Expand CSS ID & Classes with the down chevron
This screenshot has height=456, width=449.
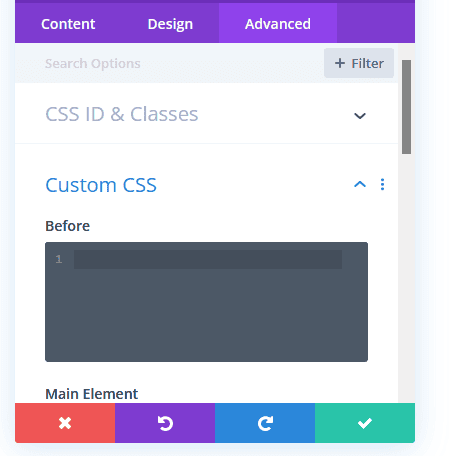pyautogui.click(x=360, y=116)
